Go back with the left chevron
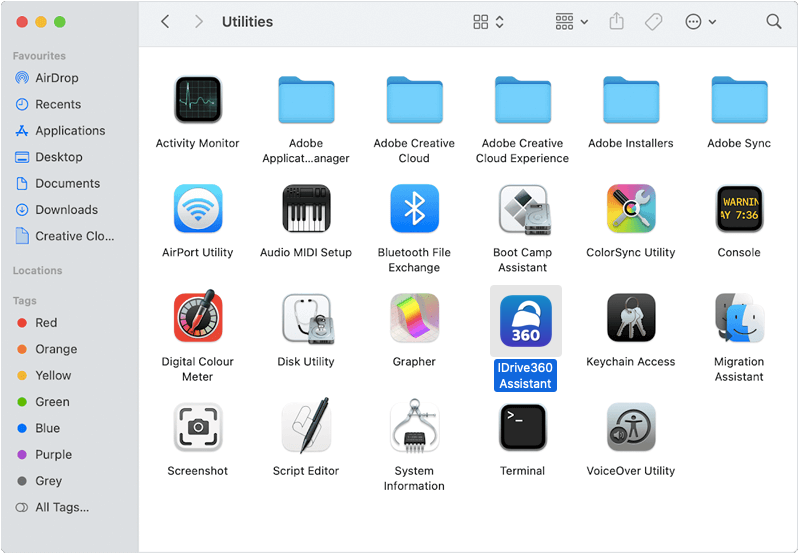Viewport: 800px width, 553px height. 165,21
